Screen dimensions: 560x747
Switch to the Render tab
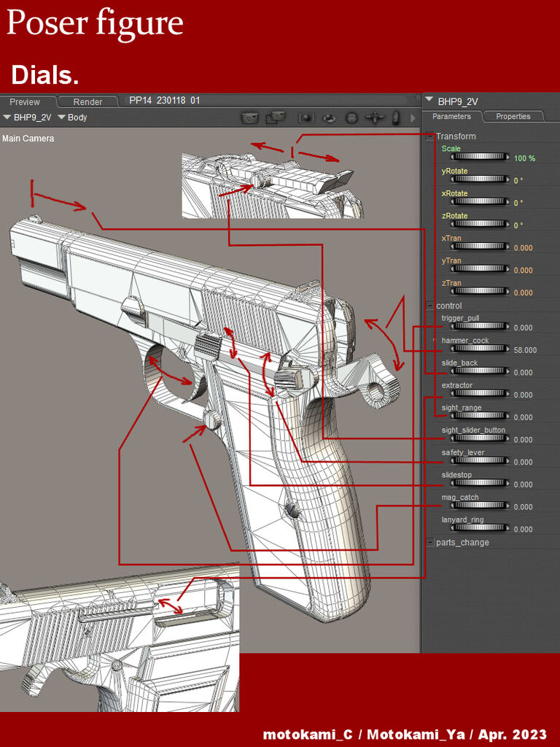87,102
